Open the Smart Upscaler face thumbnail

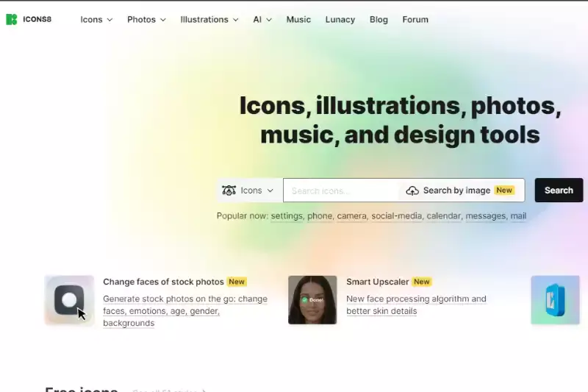(x=312, y=300)
